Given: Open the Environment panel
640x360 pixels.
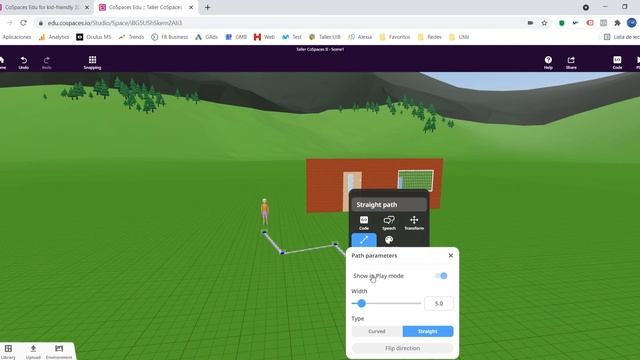Looking at the screenshot, I should (59, 351).
